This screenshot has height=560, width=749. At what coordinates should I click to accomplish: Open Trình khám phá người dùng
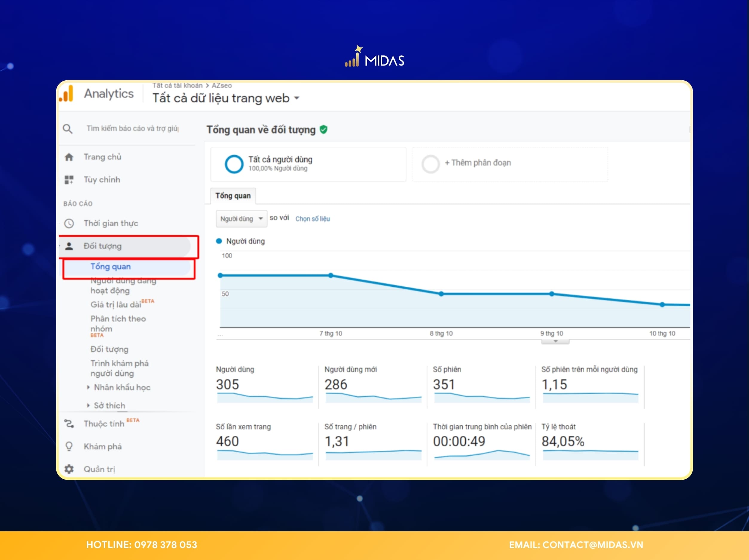[119, 368]
